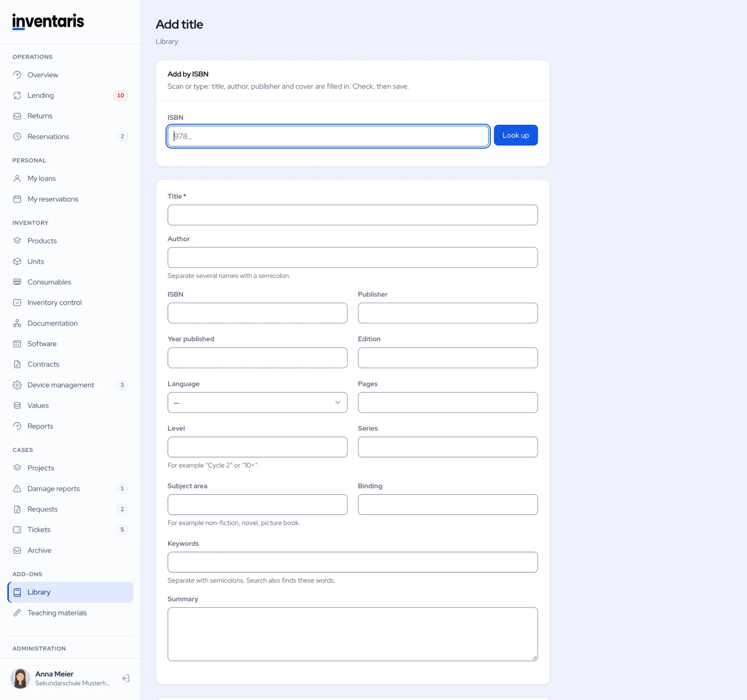
Task: Open the Library sidebar item
Action: tap(70, 592)
